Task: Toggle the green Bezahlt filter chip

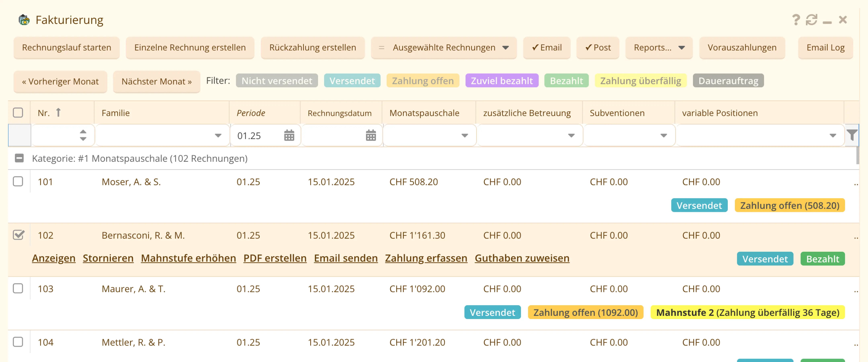Action: pyautogui.click(x=566, y=81)
